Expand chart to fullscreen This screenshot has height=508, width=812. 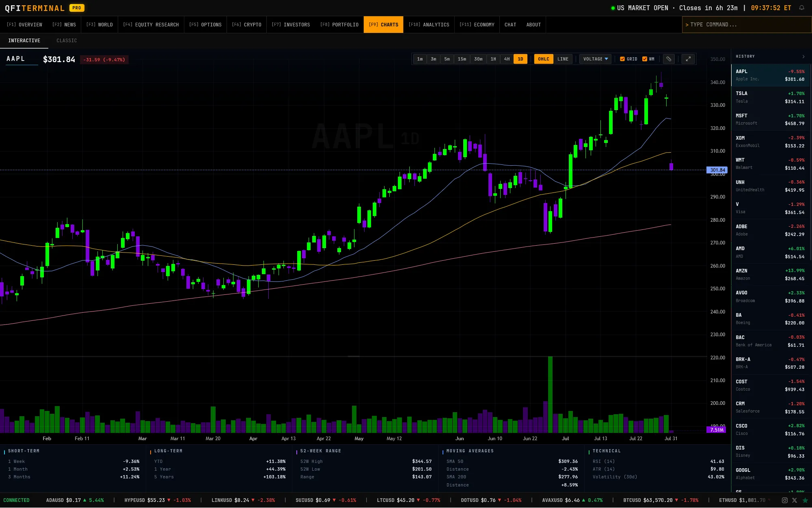[x=688, y=59]
